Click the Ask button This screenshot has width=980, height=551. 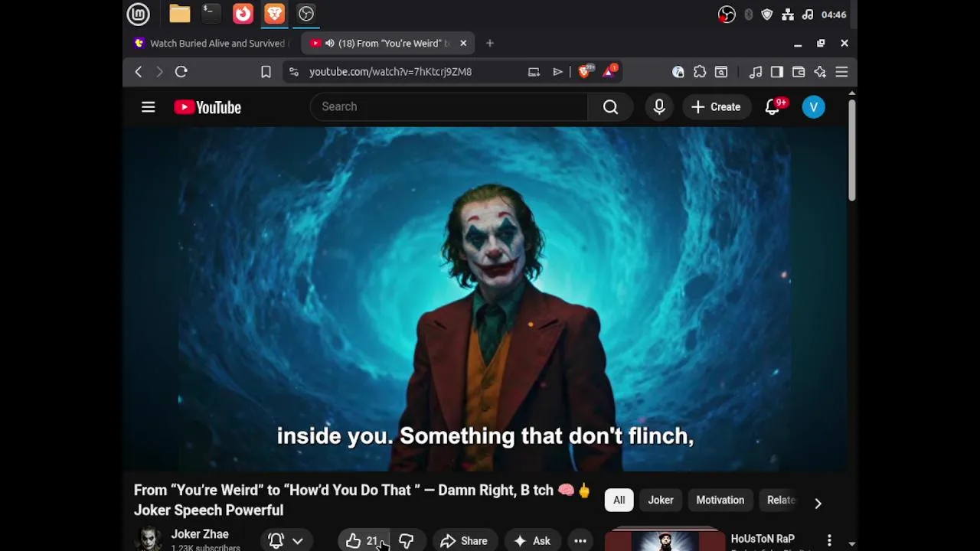point(532,541)
